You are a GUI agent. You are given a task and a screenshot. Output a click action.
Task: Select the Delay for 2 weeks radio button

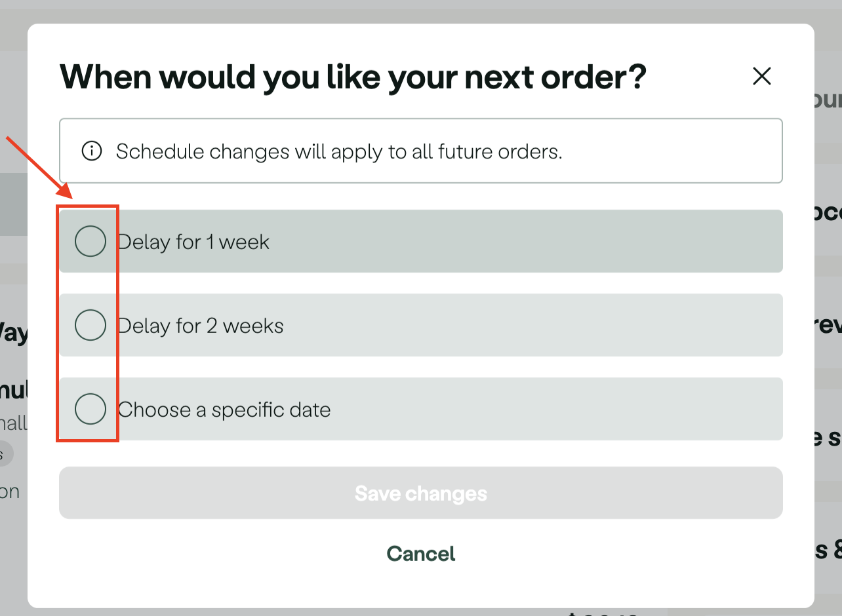pyautogui.click(x=90, y=325)
